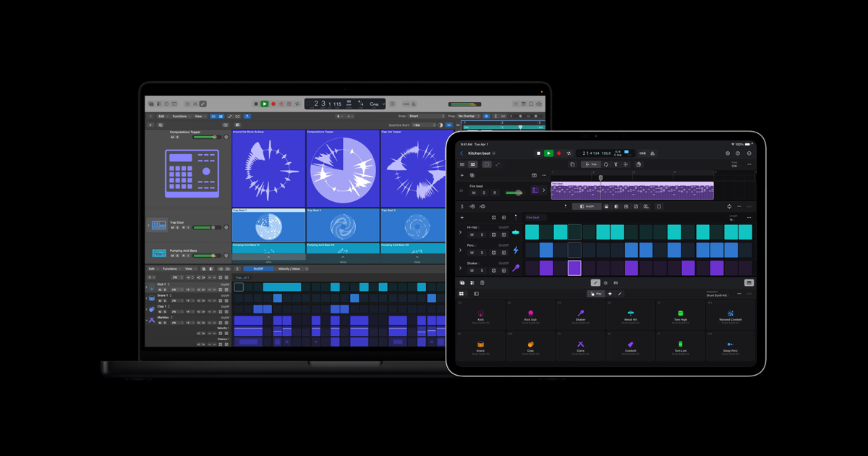Click the red Record button on the iPad

[558, 153]
